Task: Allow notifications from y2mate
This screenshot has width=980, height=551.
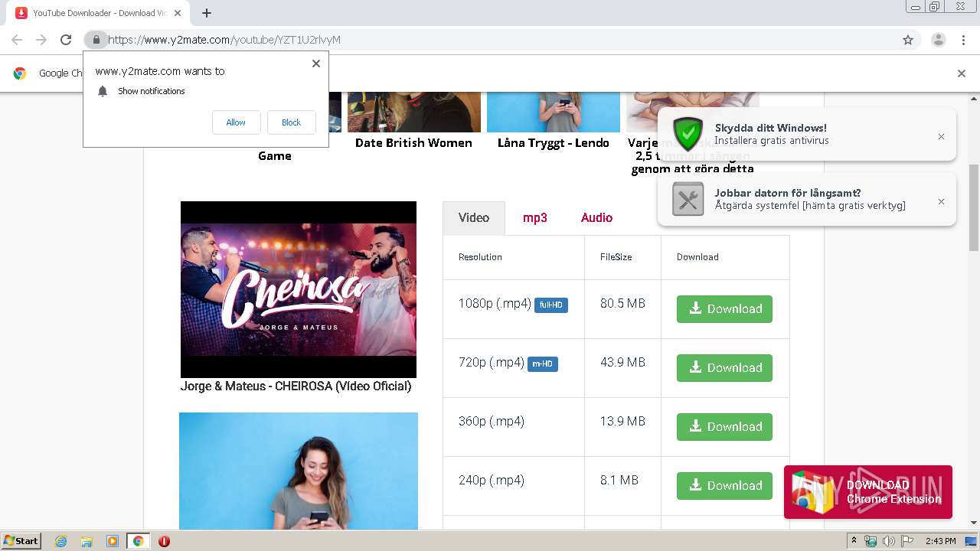Action: tap(236, 122)
